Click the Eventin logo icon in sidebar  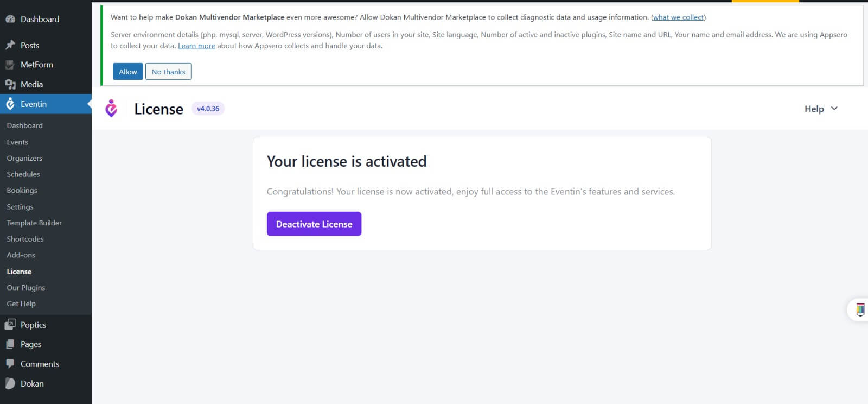[x=10, y=104]
